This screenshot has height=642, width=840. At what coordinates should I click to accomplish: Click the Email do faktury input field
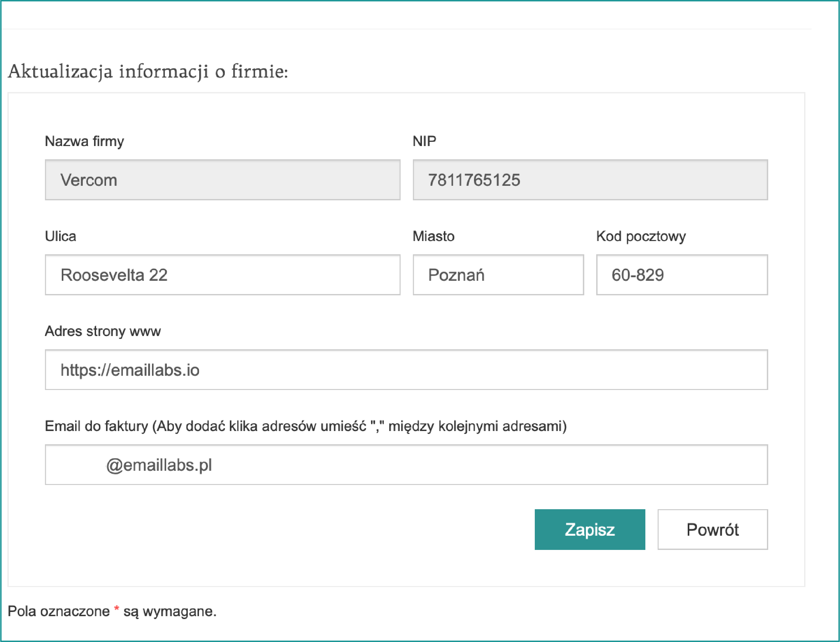[x=406, y=465]
